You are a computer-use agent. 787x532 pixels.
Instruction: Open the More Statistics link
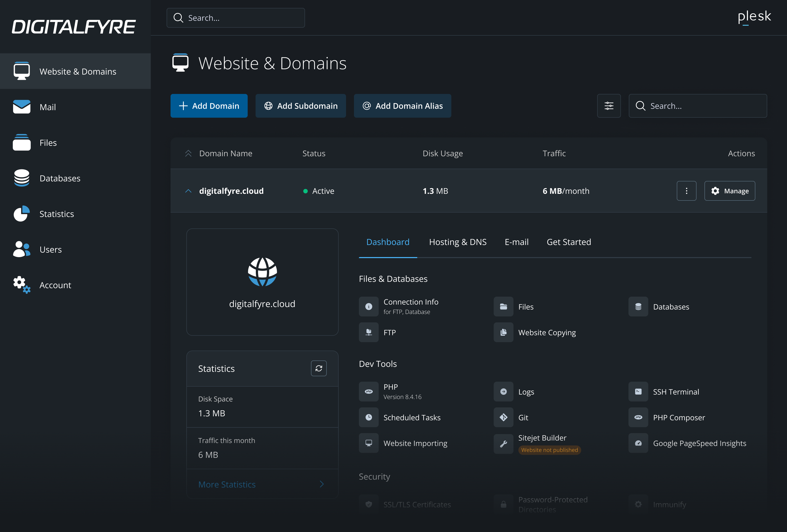tap(227, 484)
